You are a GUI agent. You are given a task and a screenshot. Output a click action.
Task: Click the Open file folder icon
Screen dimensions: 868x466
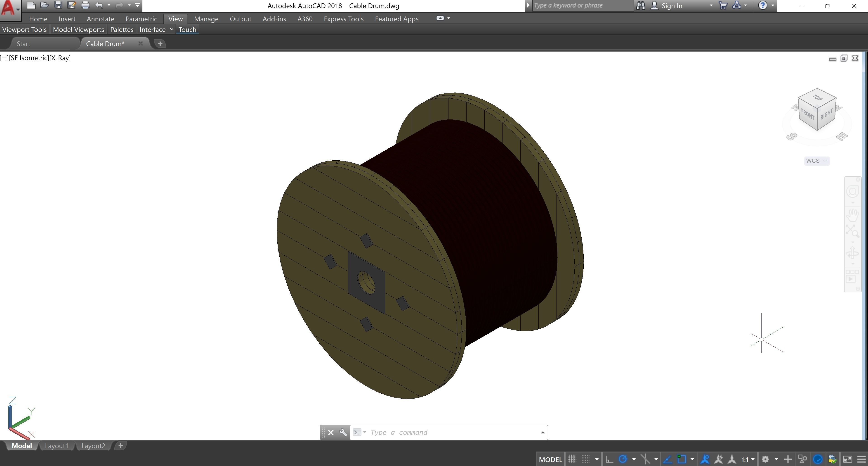coord(45,5)
